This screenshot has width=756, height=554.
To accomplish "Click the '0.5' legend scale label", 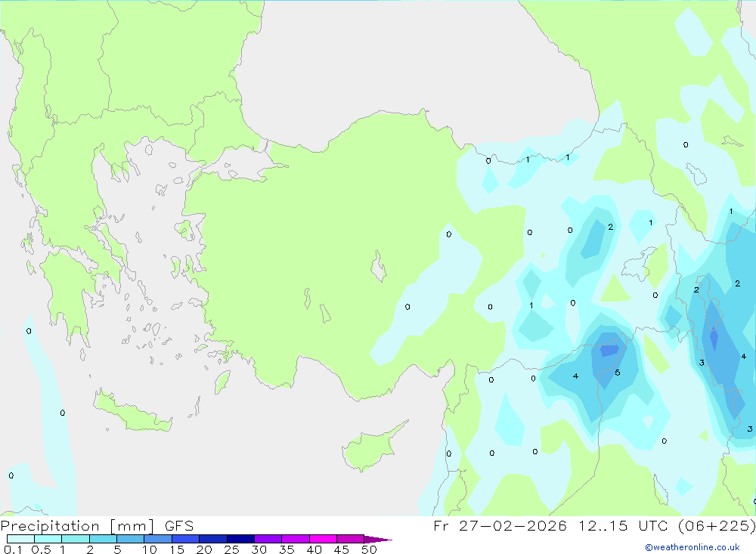I will tap(41, 549).
